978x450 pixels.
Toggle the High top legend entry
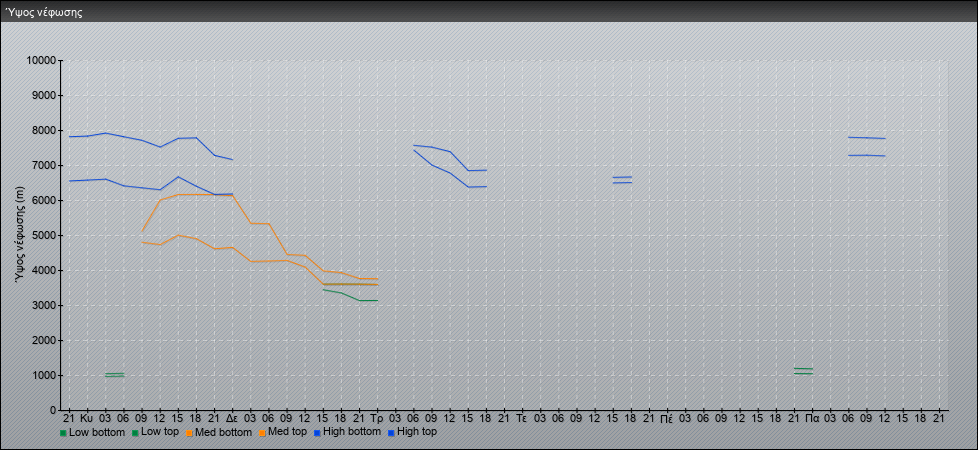(x=416, y=432)
